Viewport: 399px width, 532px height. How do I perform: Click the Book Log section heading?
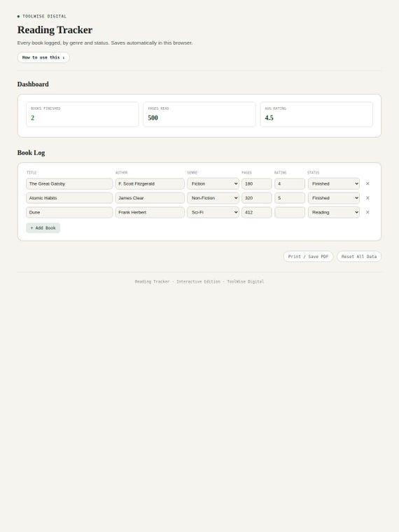pyautogui.click(x=31, y=153)
